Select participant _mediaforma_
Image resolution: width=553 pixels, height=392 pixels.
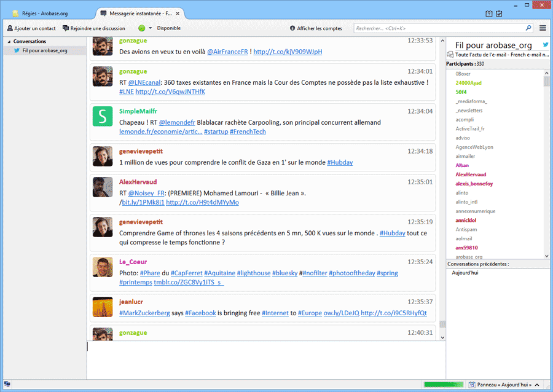471,101
